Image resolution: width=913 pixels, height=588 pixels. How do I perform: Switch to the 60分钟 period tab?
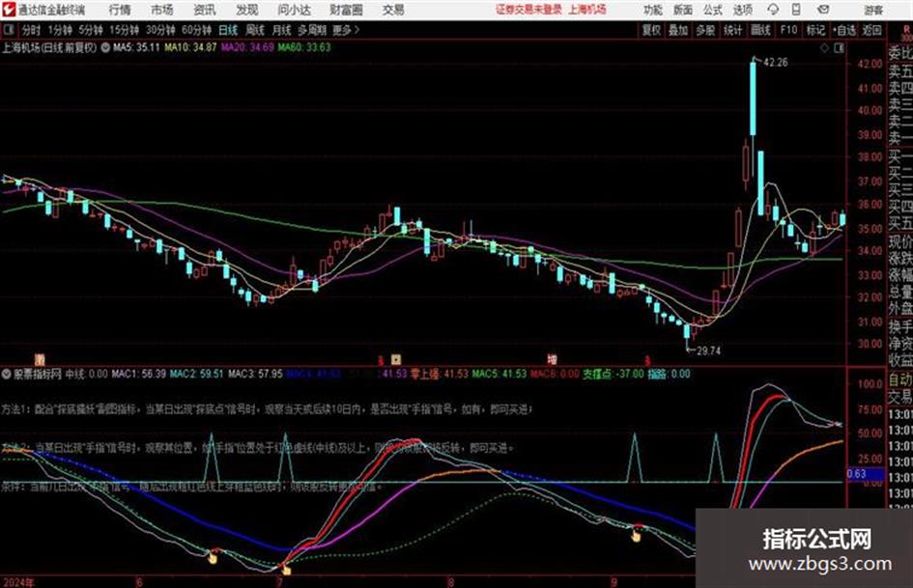tap(196, 30)
